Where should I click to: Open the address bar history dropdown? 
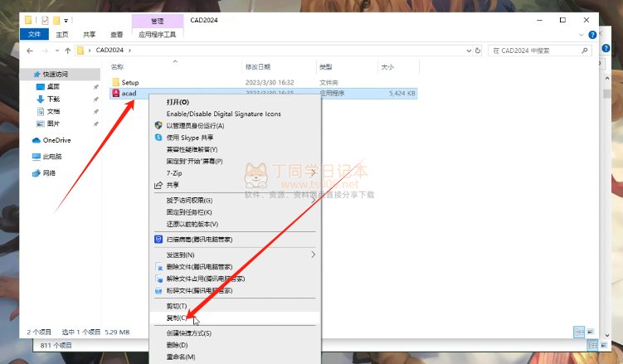(469, 51)
